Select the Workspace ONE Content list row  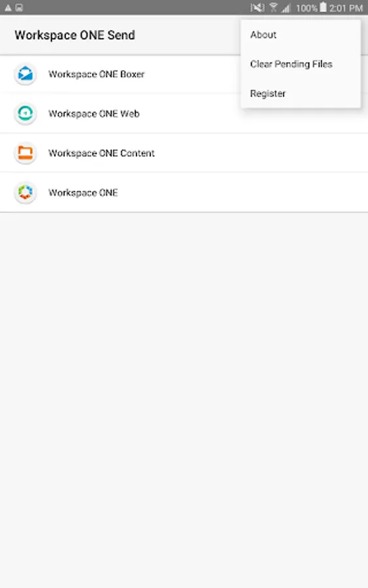184,153
